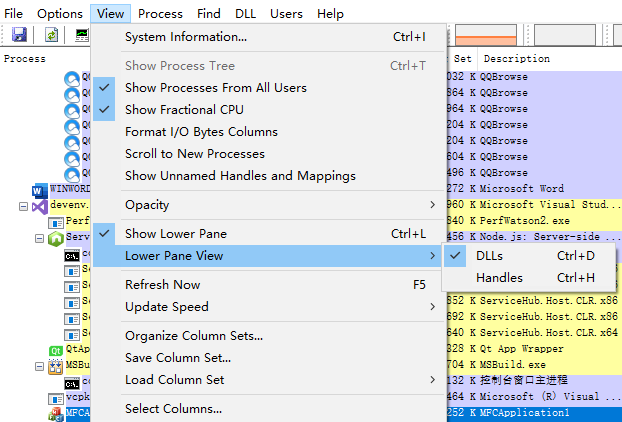Select the Qt App Wrapper row
This screenshot has height=422, width=622.
pyautogui.click(x=522, y=349)
